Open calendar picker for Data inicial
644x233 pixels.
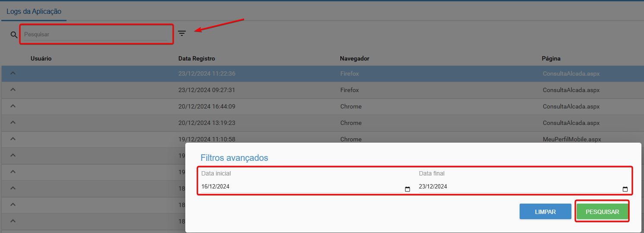(x=407, y=189)
